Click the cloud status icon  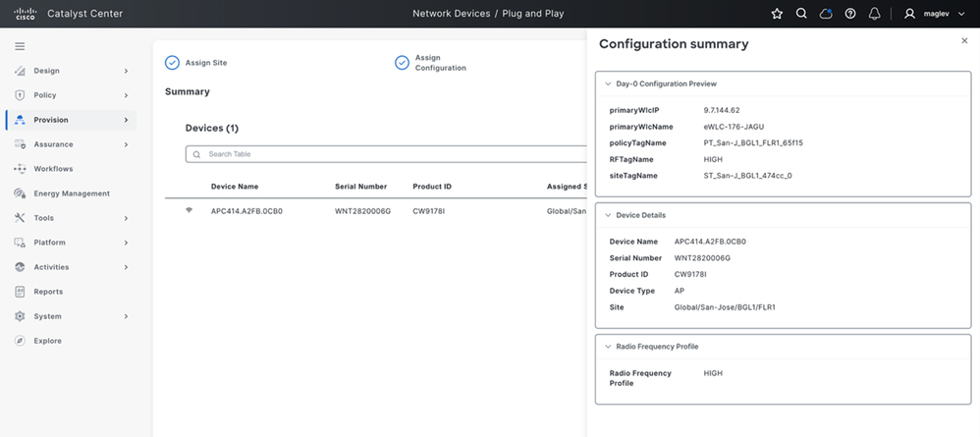pyautogui.click(x=826, y=14)
